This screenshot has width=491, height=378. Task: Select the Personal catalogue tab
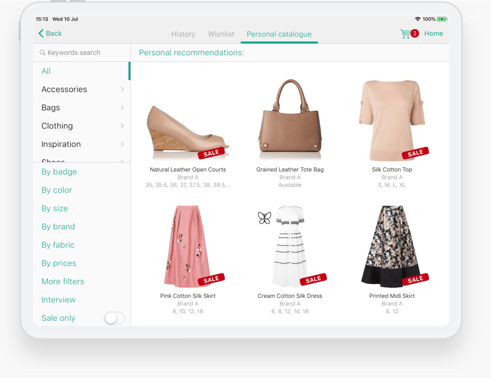click(x=279, y=34)
